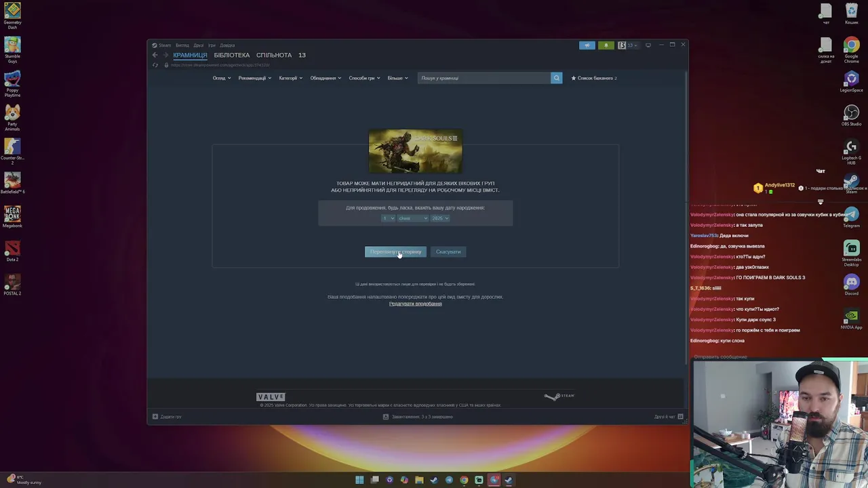The height and width of the screenshot is (488, 868).
Task: Switch to the СПІЛЬНОТА tab
Action: click(274, 55)
